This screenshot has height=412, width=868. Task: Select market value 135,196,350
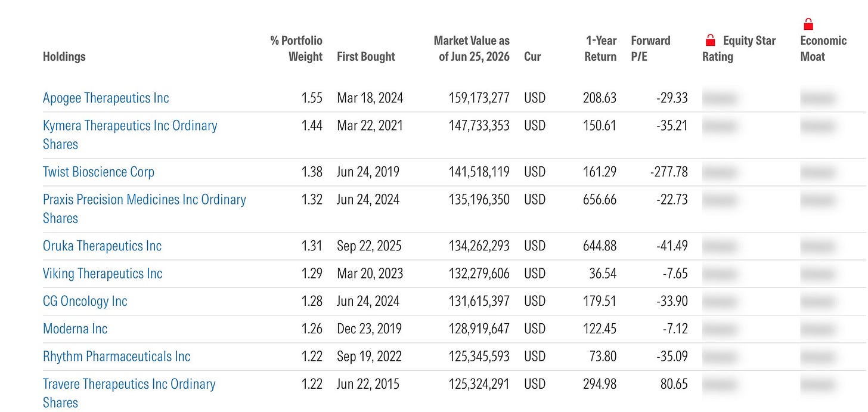479,200
